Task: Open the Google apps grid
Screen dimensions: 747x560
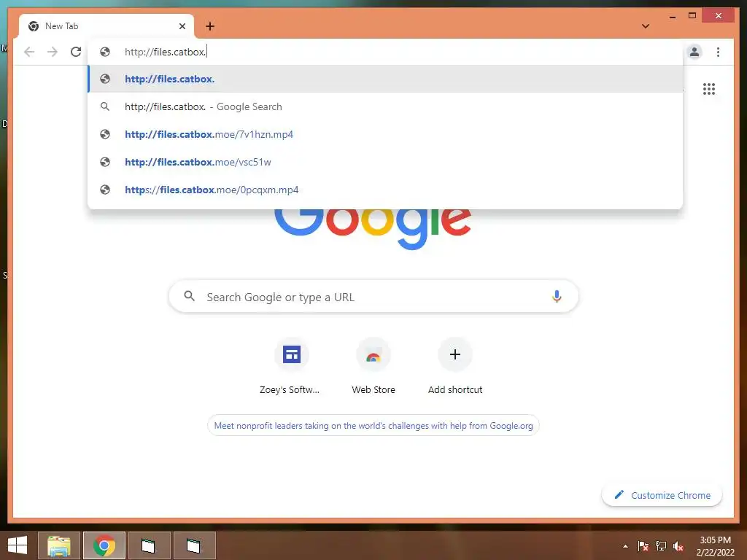Action: pyautogui.click(x=709, y=89)
